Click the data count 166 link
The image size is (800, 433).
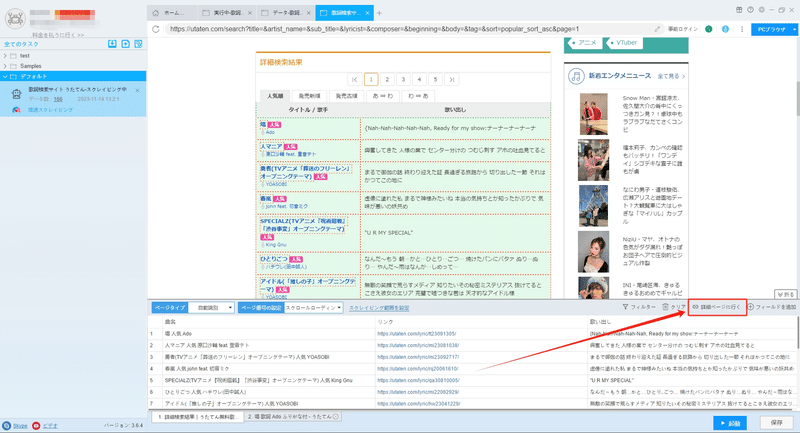(x=58, y=99)
